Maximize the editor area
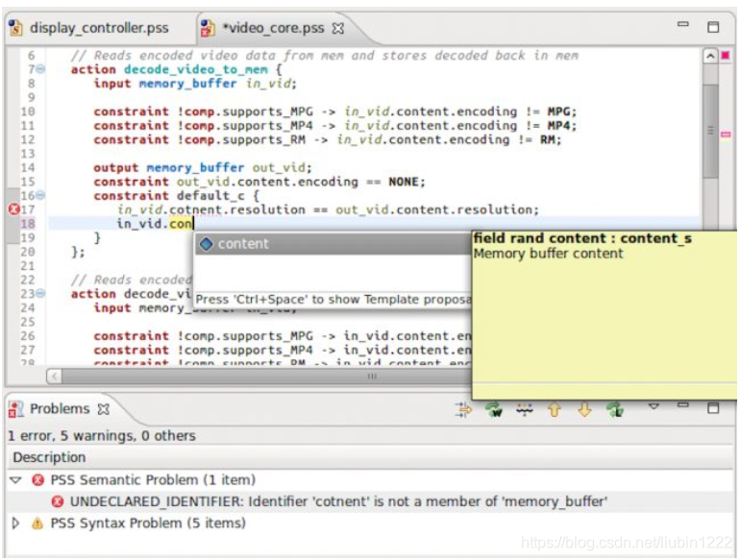The width and height of the screenshot is (741, 560). click(713, 27)
